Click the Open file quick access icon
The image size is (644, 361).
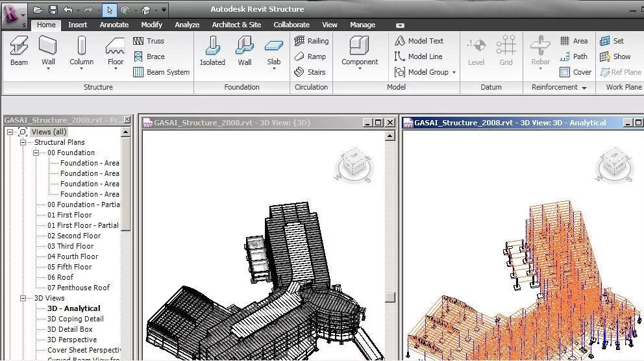click(38, 10)
